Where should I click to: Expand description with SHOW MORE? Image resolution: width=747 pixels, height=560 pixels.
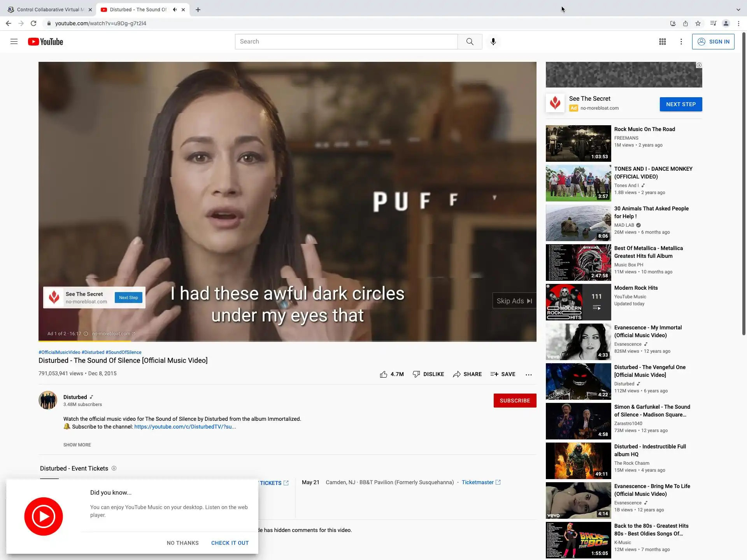pos(77,445)
